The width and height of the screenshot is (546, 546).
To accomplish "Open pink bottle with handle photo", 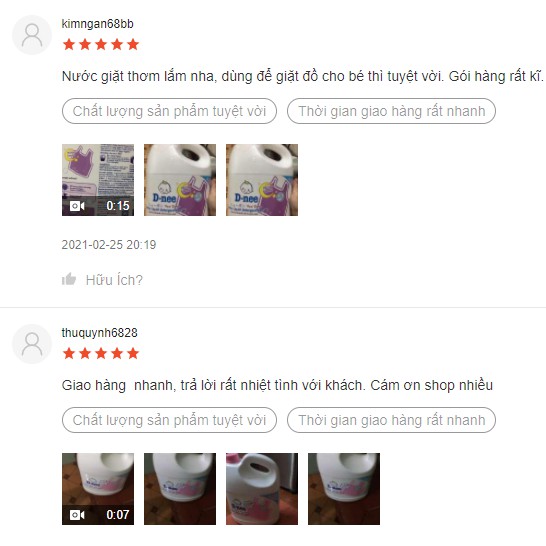I will 262,489.
